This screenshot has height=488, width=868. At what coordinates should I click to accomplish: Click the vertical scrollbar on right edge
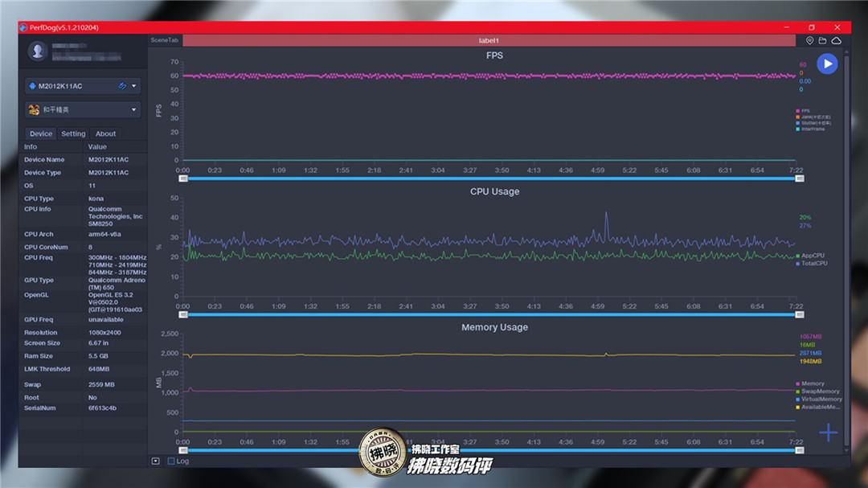point(846,249)
